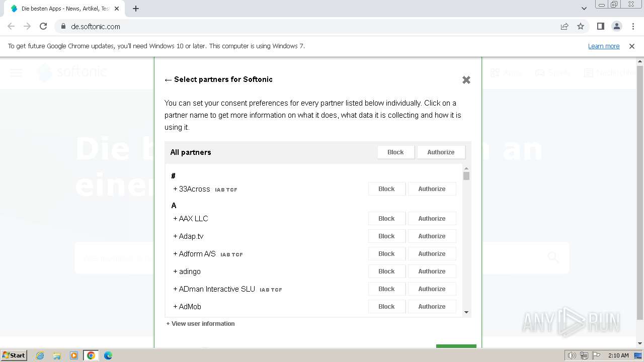Open site info from the padlock icon
This screenshot has height=362, width=644.
63,26
